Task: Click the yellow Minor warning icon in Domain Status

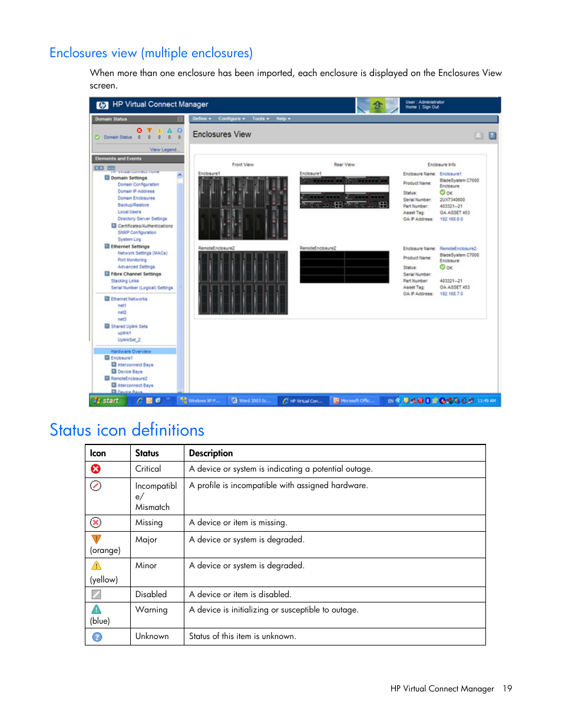Action: click(160, 130)
